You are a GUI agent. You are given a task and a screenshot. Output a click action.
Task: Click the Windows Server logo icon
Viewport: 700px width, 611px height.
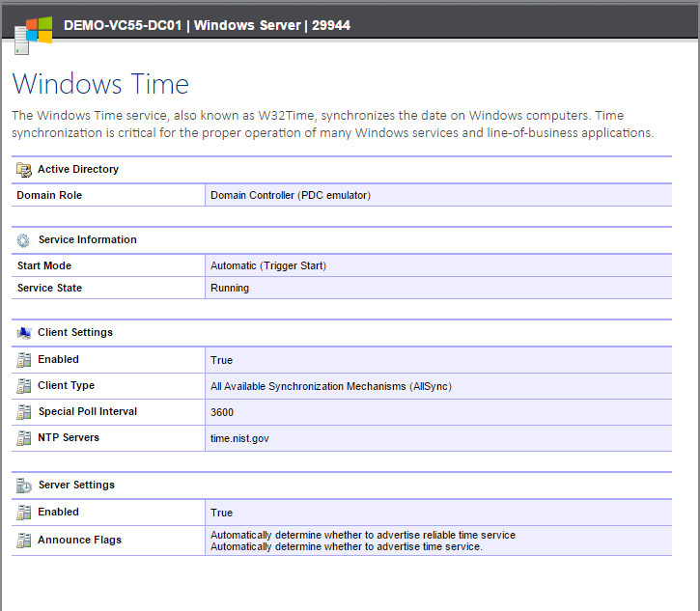34,36
